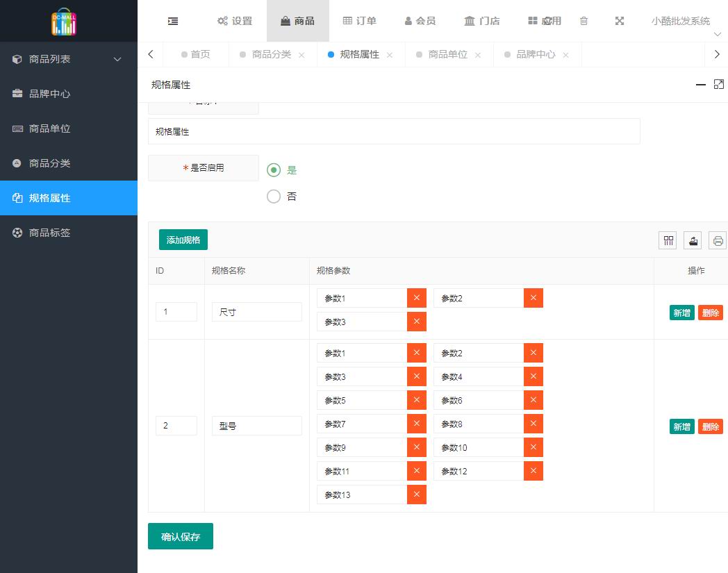Click the sidebar collapse icon in top bar
The image size is (728, 573).
tap(173, 21)
